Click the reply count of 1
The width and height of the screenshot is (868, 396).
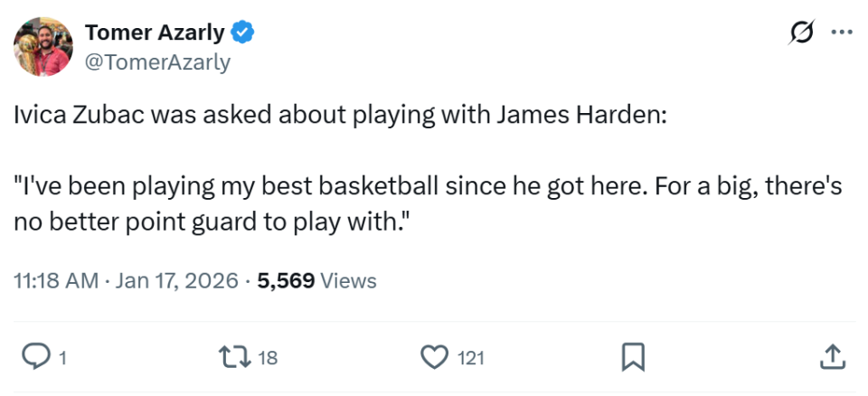pos(62,359)
